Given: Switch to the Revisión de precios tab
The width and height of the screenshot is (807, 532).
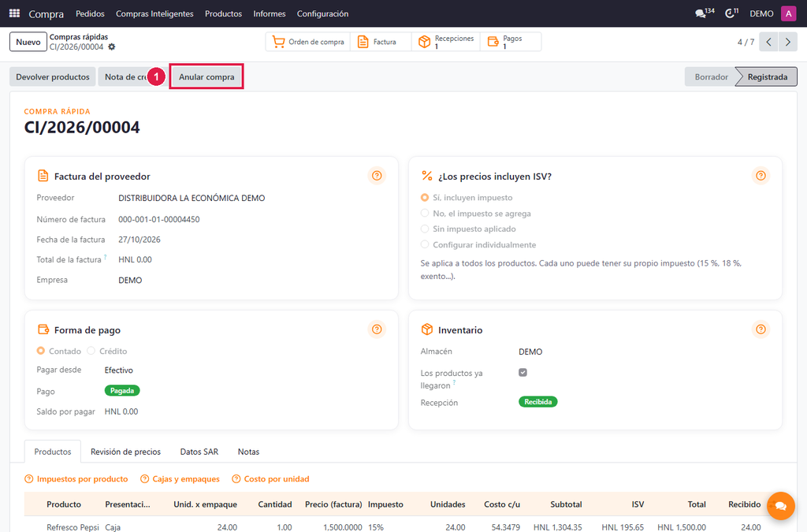Looking at the screenshot, I should tap(125, 452).
